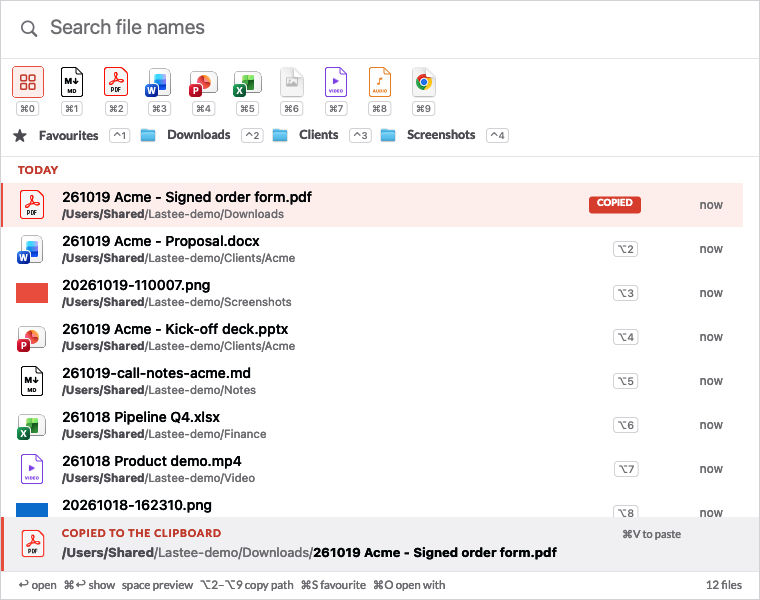This screenshot has height=600, width=760.
Task: Switch to the Clients folder
Action: pyautogui.click(x=318, y=135)
